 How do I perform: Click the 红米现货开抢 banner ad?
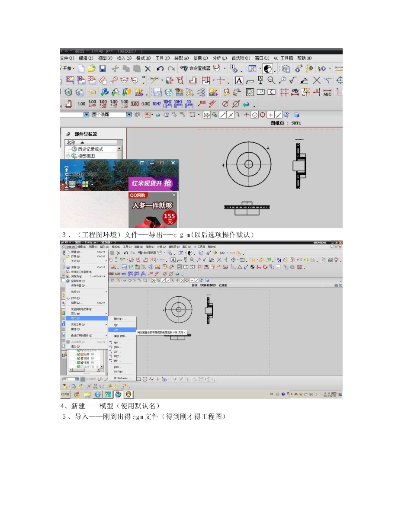pyautogui.click(x=153, y=183)
